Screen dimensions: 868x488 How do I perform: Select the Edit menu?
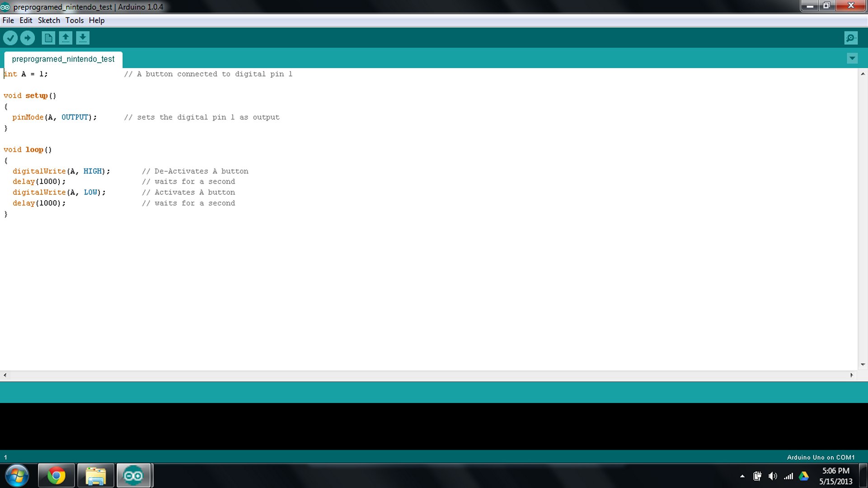click(x=26, y=20)
